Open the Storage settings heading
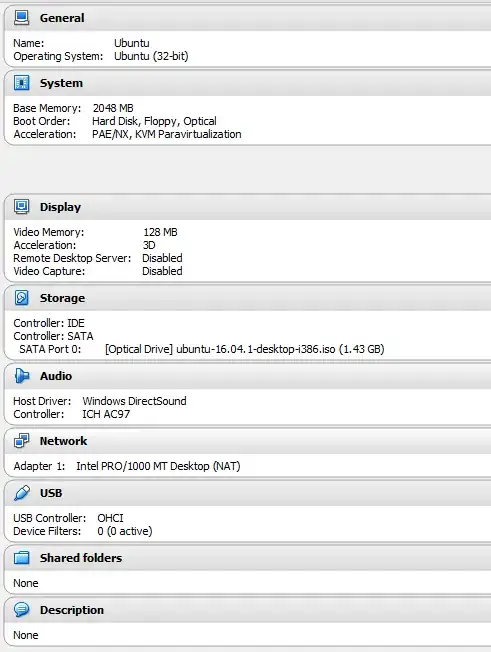 pos(62,298)
